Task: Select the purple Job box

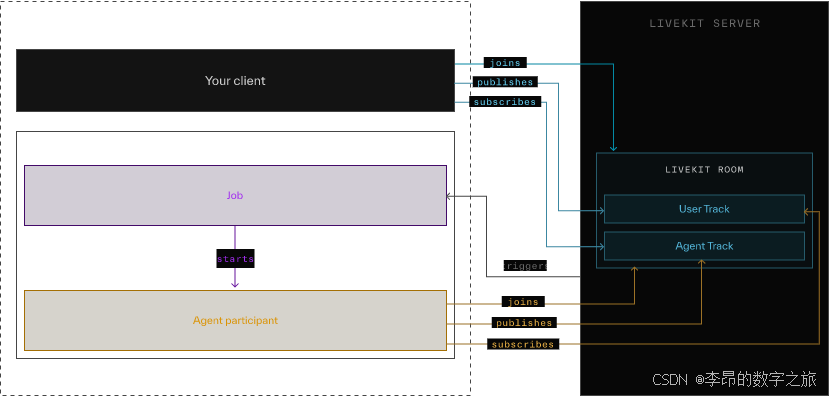Action: (235, 195)
